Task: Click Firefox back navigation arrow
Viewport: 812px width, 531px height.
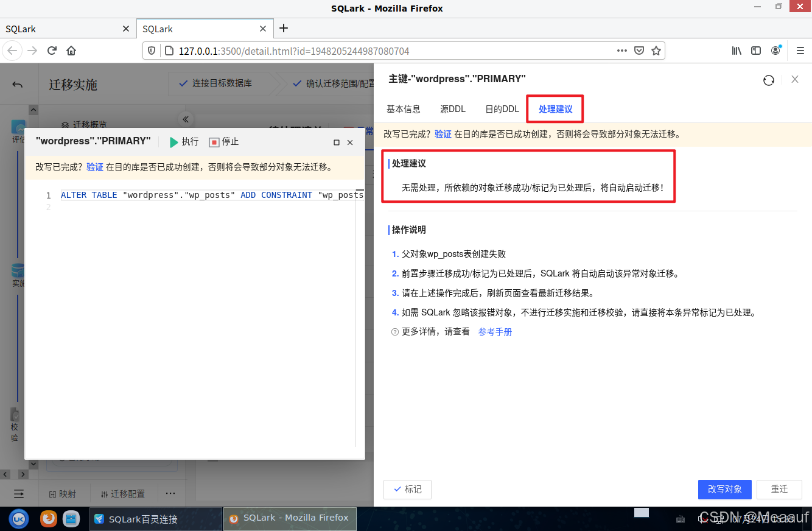Action: [12, 51]
